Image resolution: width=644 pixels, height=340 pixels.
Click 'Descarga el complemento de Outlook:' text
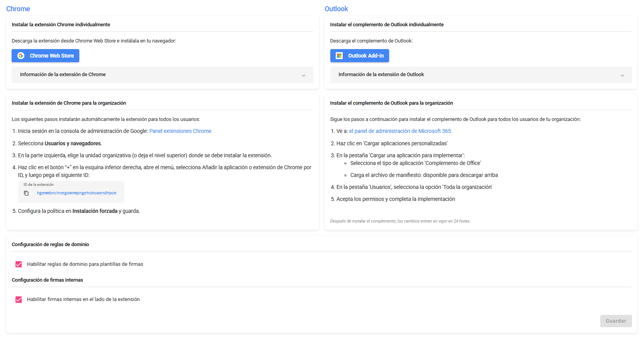(x=371, y=41)
